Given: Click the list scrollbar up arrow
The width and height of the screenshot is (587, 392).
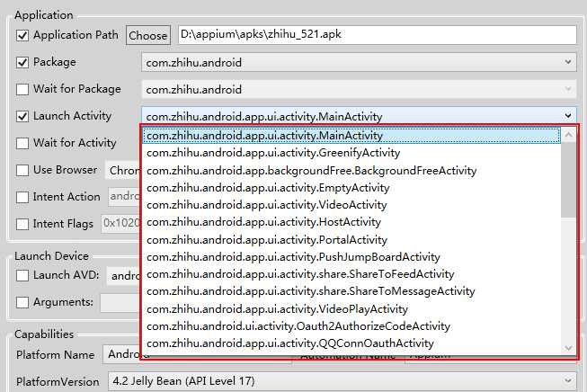Looking at the screenshot, I should coord(569,135).
